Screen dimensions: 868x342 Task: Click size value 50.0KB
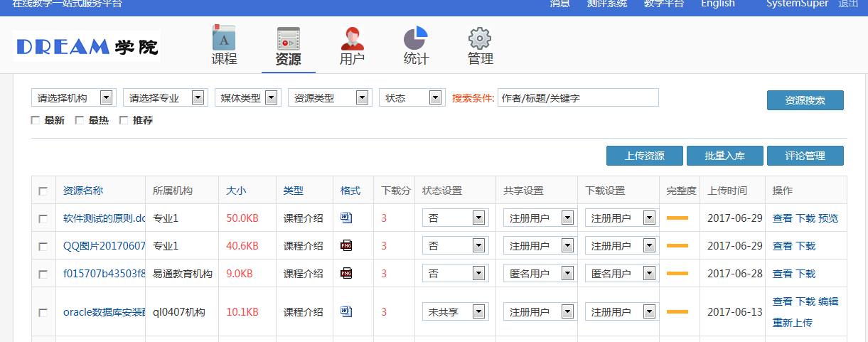[242, 218]
